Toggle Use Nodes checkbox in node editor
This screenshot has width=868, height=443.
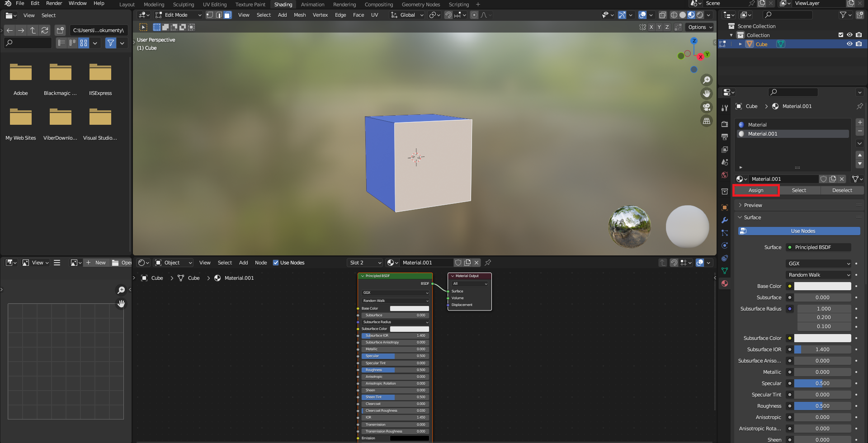(276, 263)
